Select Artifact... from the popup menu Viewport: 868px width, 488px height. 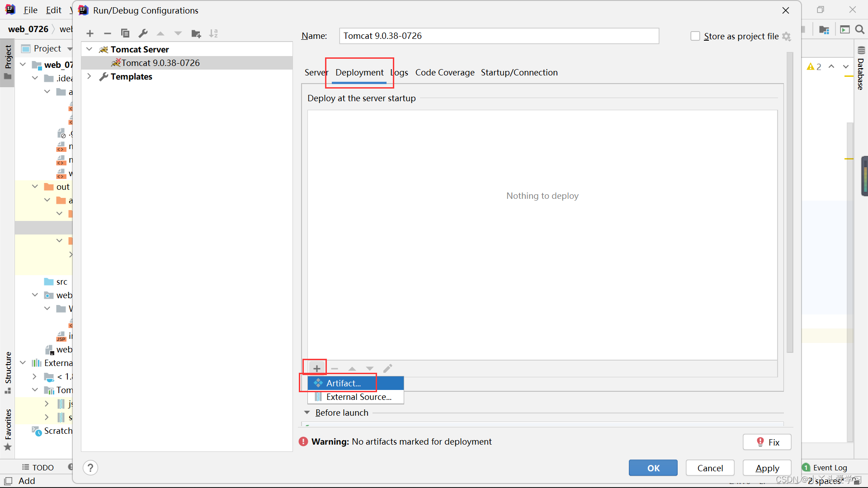click(x=344, y=383)
